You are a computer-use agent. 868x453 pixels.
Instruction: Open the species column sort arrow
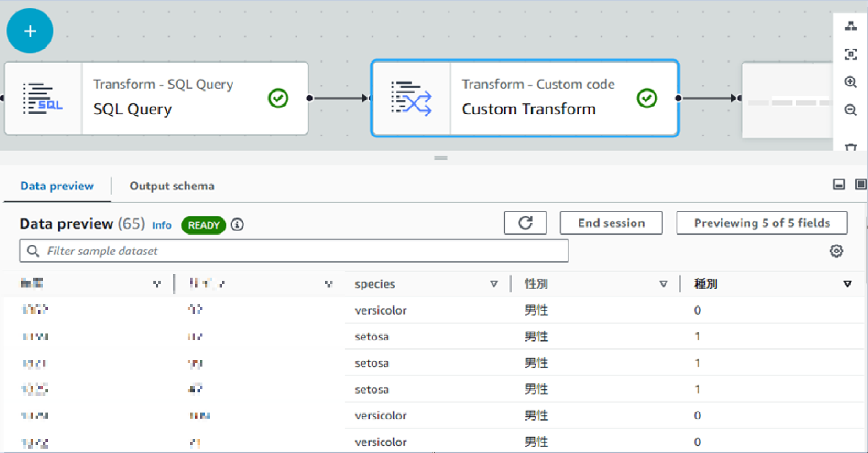tap(494, 284)
